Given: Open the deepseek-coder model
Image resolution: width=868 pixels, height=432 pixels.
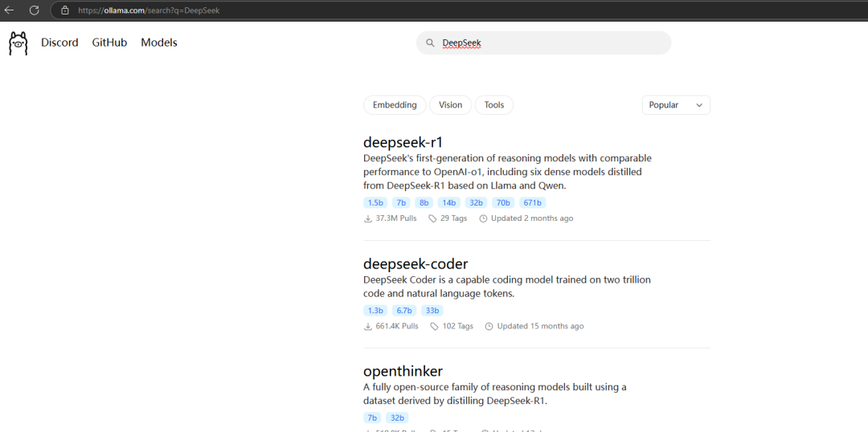Looking at the screenshot, I should tap(416, 263).
